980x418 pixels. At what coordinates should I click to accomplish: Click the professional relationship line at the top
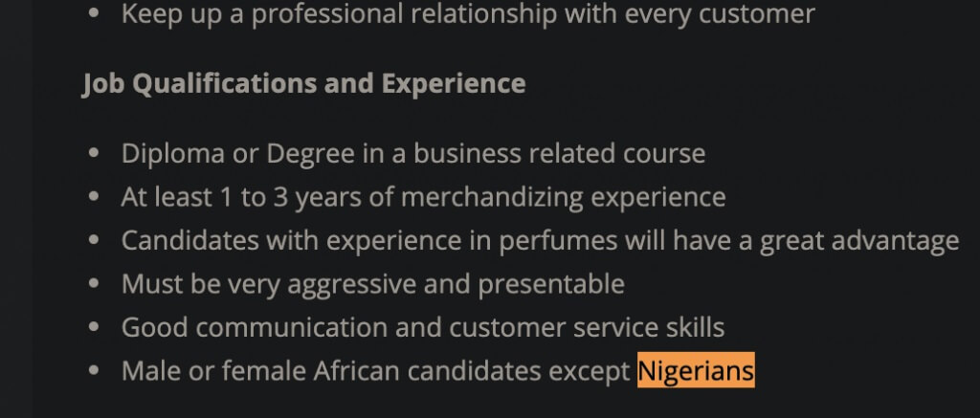(x=468, y=13)
